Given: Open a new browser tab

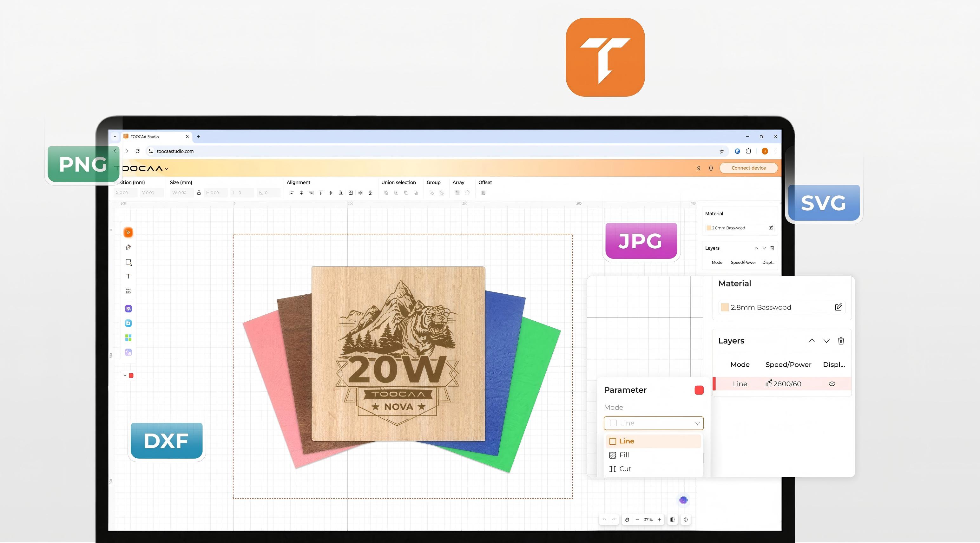Looking at the screenshot, I should click(198, 136).
